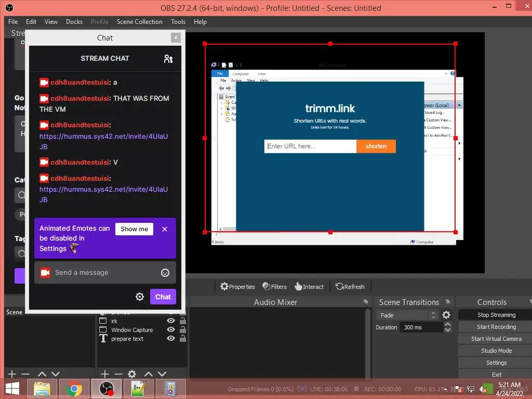Click the OBS Studio taskbar icon
The image size is (532, 399).
(x=106, y=389)
